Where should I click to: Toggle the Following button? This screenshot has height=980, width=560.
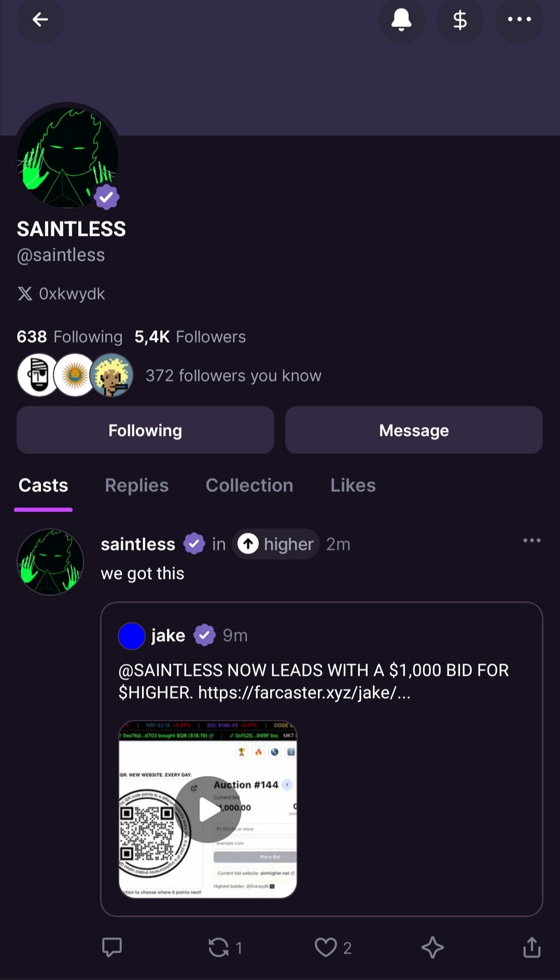(145, 430)
